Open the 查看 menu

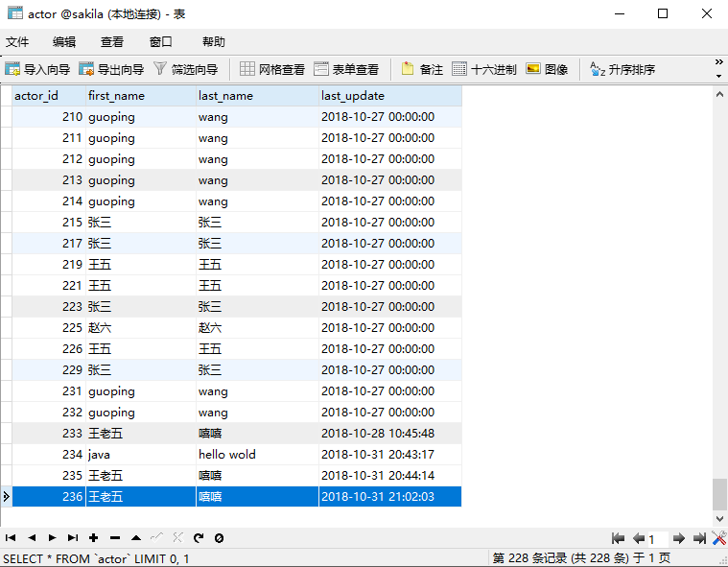click(x=112, y=42)
